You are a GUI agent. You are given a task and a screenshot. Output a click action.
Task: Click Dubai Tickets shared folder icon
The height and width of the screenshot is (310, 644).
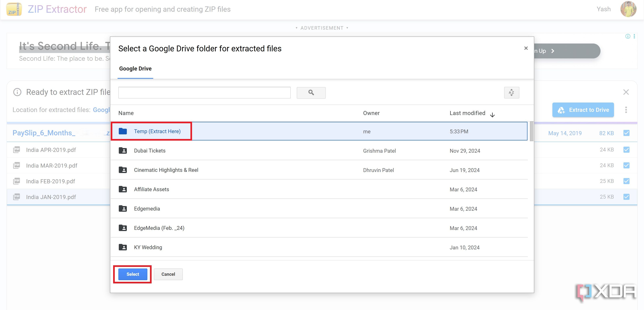(x=123, y=151)
